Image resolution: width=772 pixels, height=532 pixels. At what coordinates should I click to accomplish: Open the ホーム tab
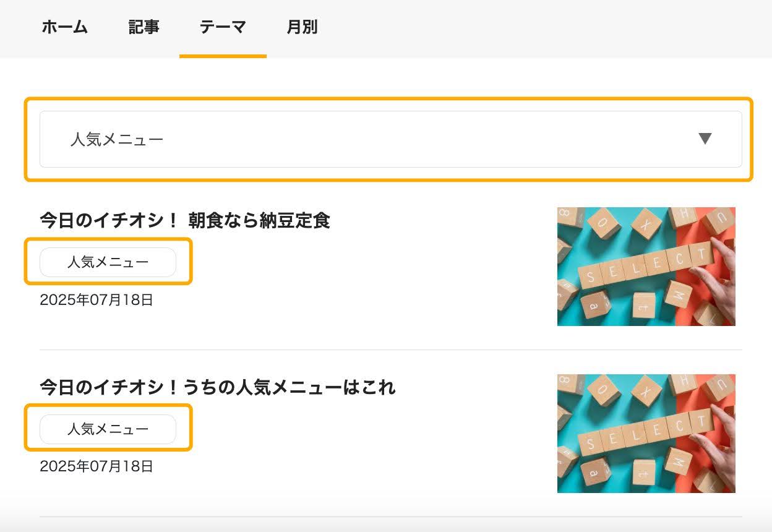(64, 27)
